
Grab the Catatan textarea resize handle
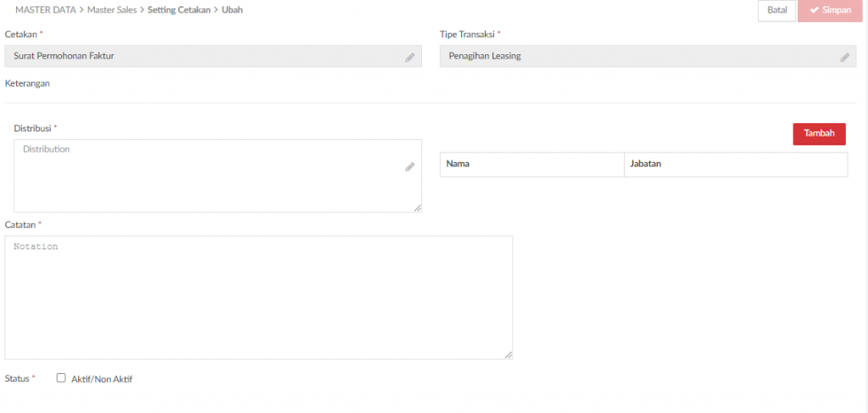coord(509,354)
